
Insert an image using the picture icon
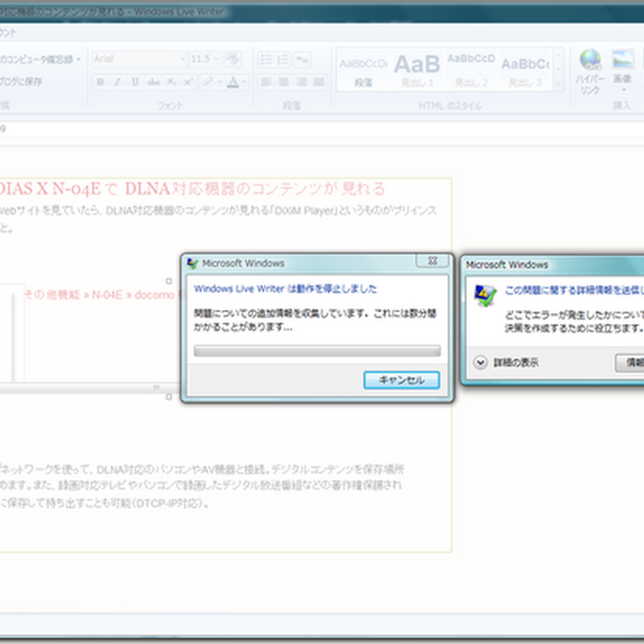tap(623, 59)
